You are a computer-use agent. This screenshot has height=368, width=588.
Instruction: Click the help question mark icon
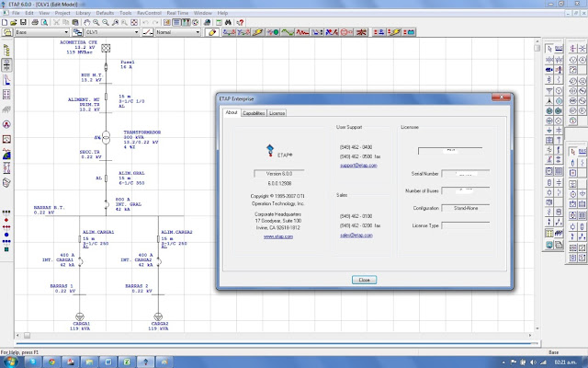241,22
